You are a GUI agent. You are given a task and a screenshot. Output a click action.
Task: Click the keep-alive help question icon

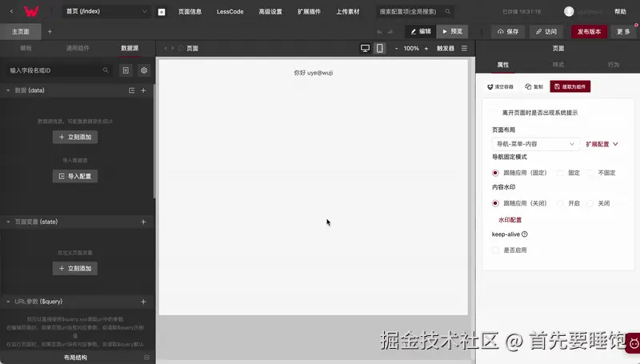coord(525,234)
